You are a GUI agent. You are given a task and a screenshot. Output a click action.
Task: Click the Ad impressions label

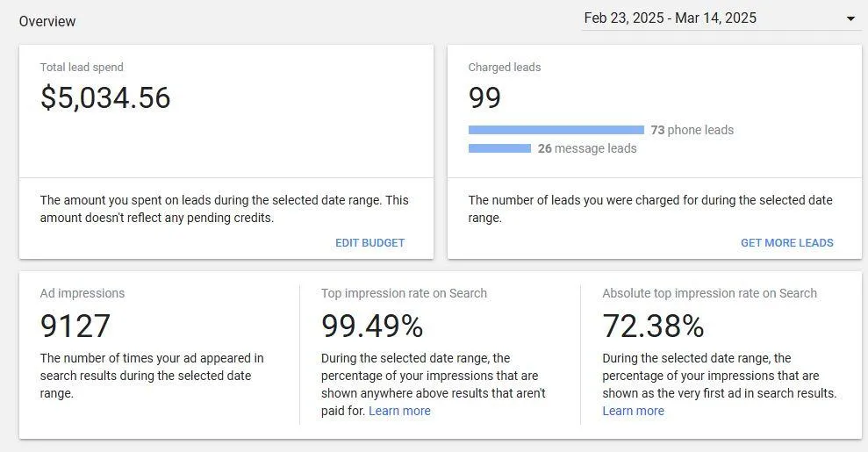pos(82,293)
